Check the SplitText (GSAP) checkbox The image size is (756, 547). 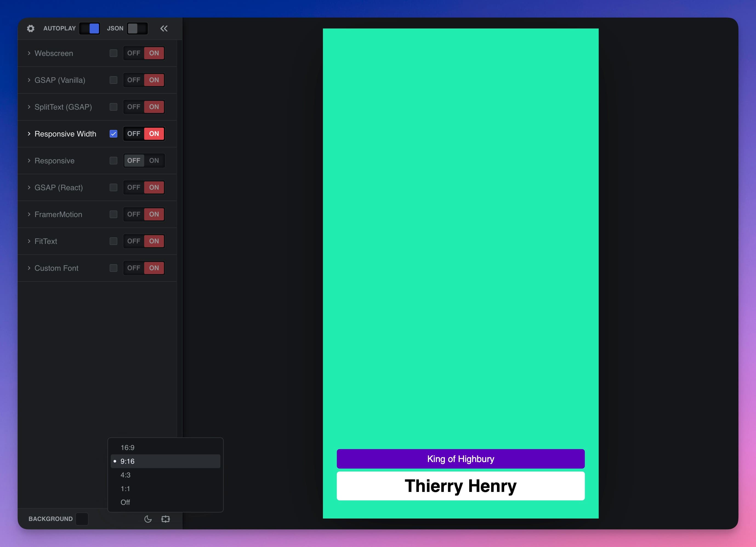[x=113, y=107]
